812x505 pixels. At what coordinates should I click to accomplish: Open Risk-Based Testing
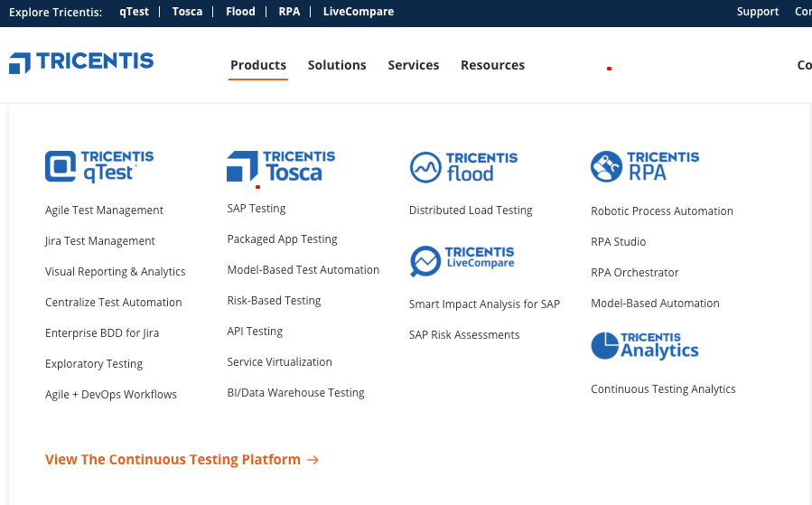274,301
